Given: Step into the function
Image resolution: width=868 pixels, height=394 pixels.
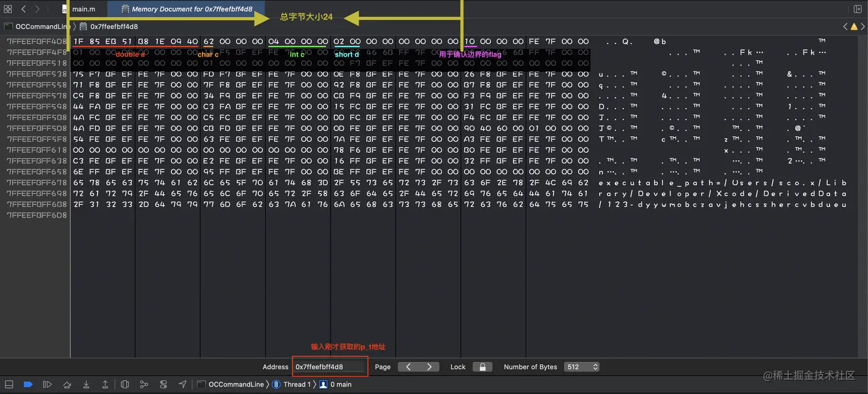Looking at the screenshot, I should [86, 384].
